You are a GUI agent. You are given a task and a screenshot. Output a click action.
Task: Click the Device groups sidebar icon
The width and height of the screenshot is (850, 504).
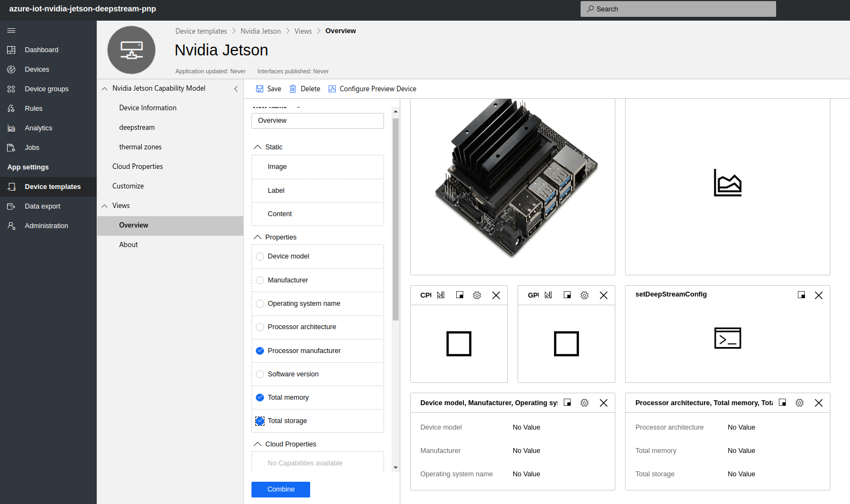(x=11, y=89)
